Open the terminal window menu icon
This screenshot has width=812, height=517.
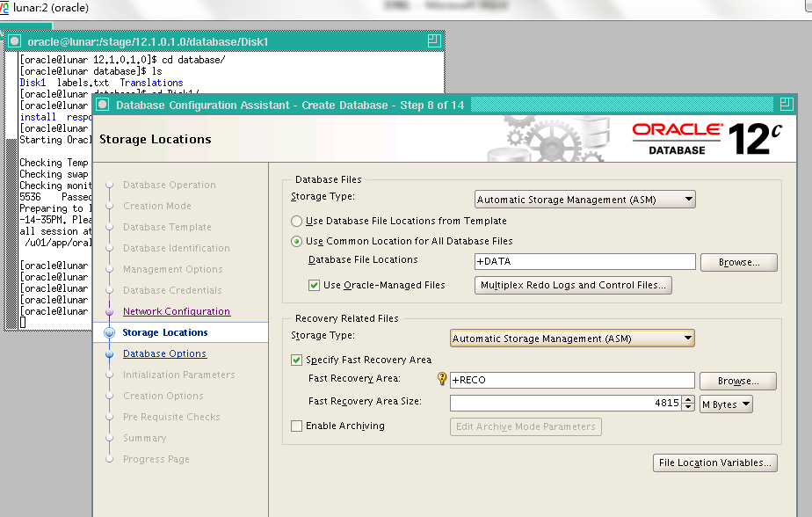pos(14,41)
